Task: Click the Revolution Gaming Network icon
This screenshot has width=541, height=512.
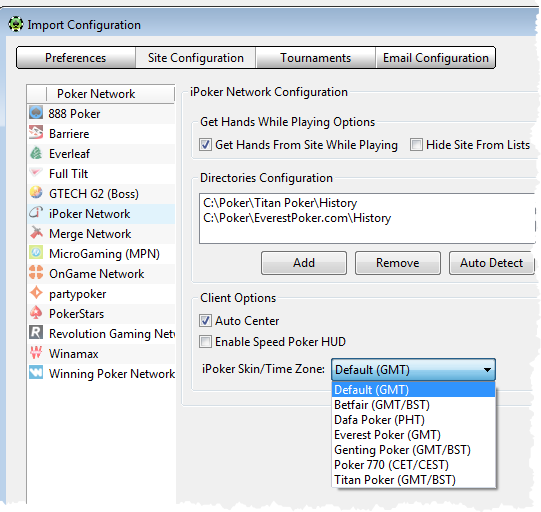Action: click(36, 333)
